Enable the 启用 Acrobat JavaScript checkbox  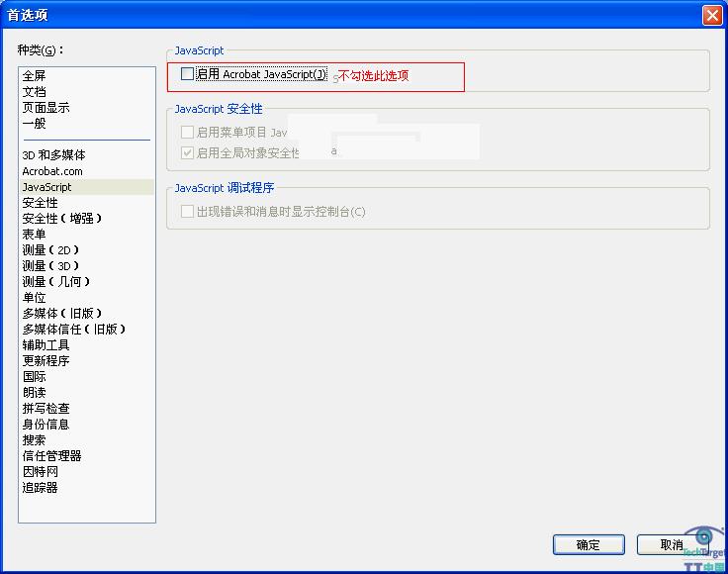[x=188, y=74]
